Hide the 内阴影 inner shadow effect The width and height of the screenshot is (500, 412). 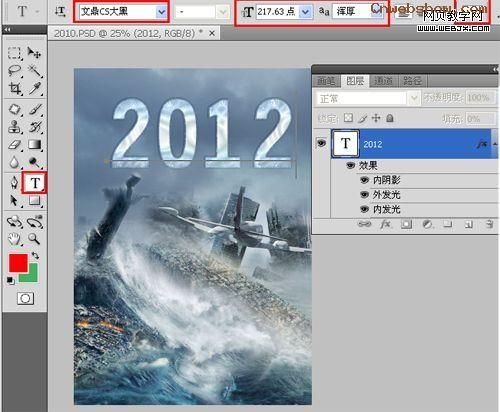pos(364,180)
